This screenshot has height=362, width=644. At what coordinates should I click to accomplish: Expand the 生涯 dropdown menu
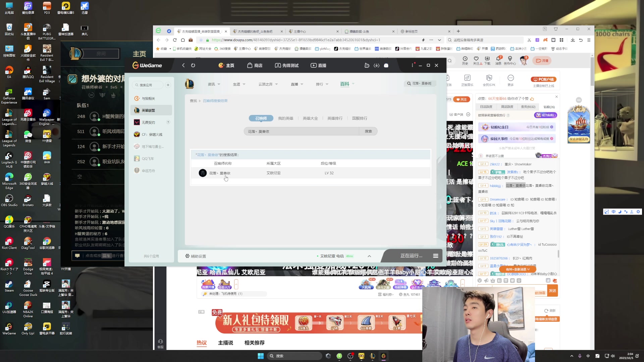(239, 84)
